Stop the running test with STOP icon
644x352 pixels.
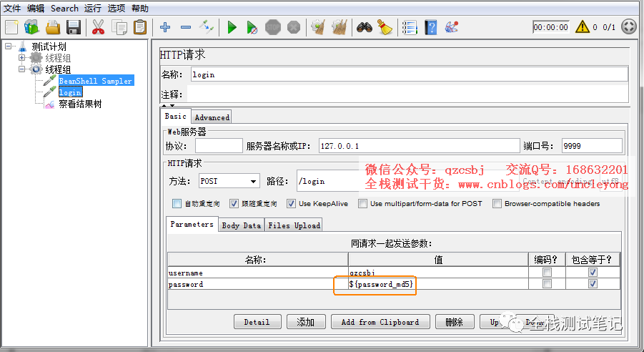(x=273, y=28)
